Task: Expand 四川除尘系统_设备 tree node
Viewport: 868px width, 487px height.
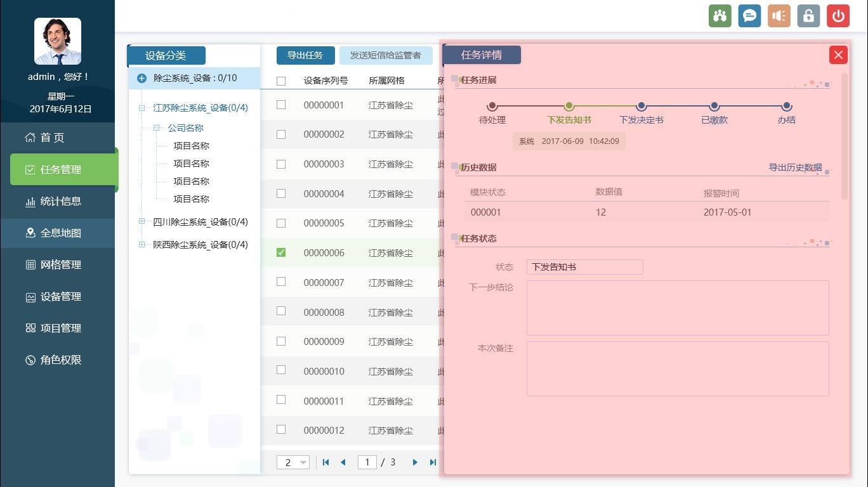Action: (141, 222)
